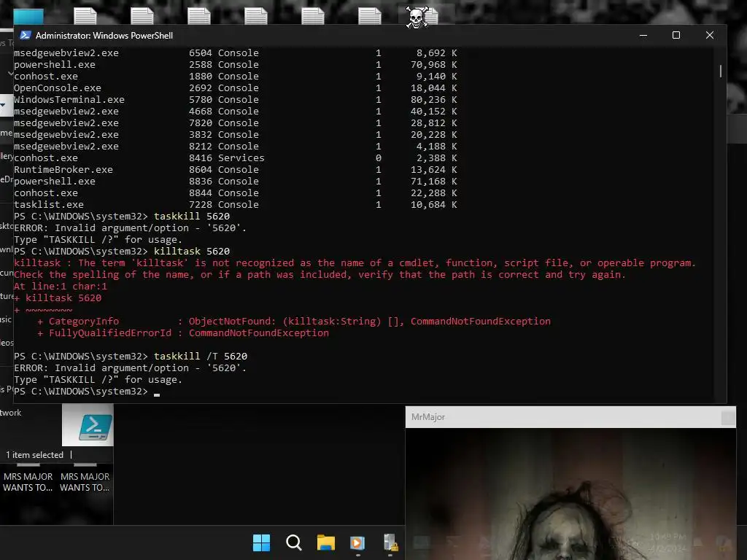Click the creepy face image in MrMajor window

coord(570,494)
